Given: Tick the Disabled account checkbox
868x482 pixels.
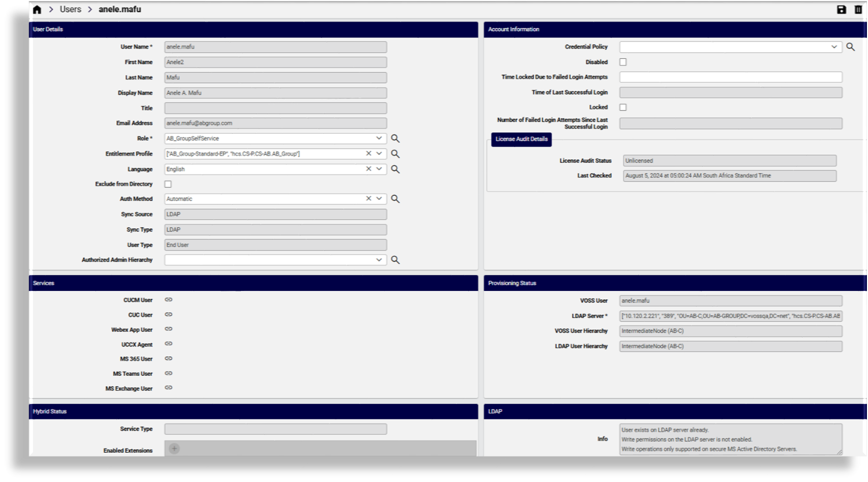Looking at the screenshot, I should pyautogui.click(x=623, y=62).
